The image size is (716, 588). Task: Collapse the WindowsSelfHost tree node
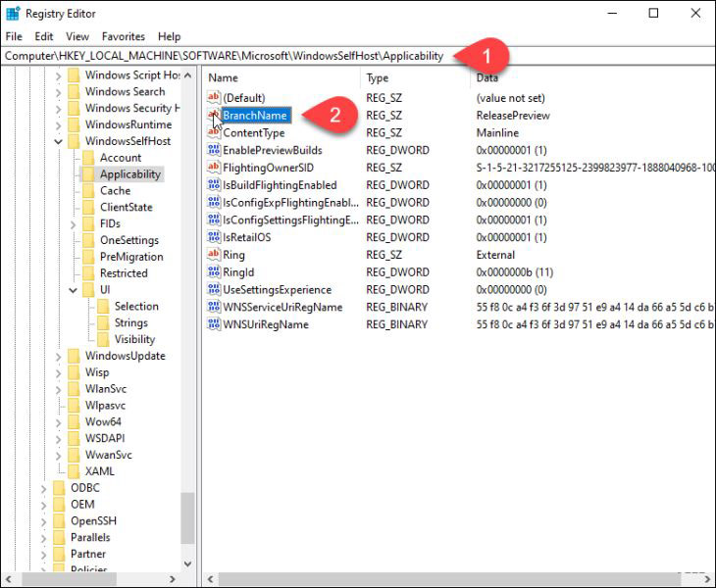59,141
